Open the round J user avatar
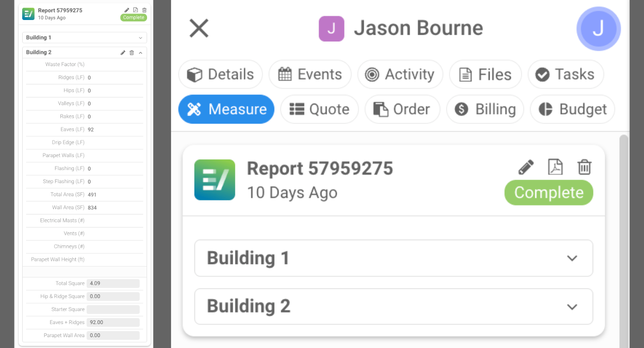Viewport: 644px width, 348px height. 598,29
